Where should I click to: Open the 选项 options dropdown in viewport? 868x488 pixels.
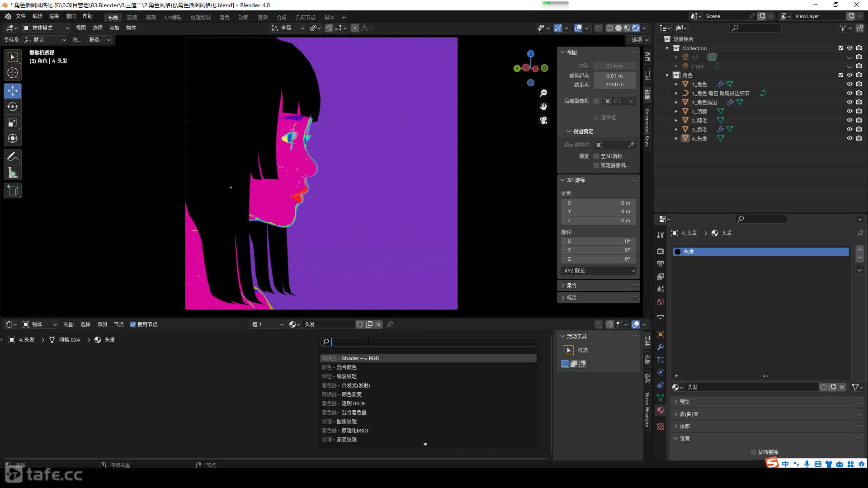(x=640, y=40)
